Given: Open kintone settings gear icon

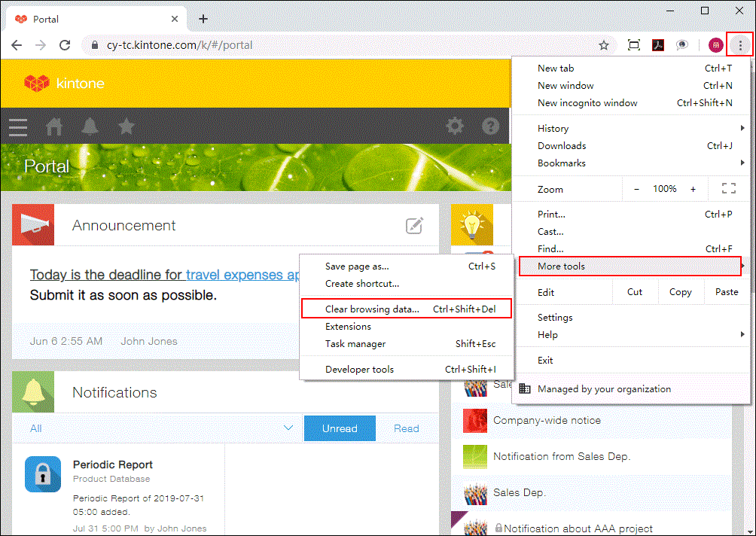Looking at the screenshot, I should point(455,127).
